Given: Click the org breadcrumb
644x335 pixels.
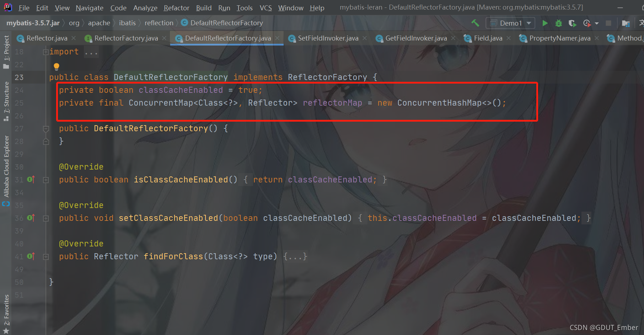Looking at the screenshot, I should (x=74, y=23).
